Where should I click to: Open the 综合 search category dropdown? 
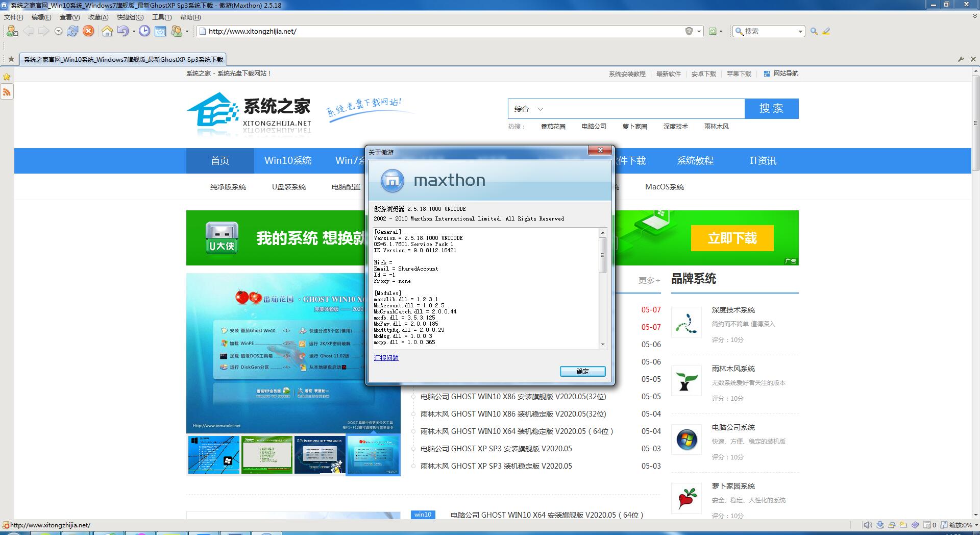530,109
